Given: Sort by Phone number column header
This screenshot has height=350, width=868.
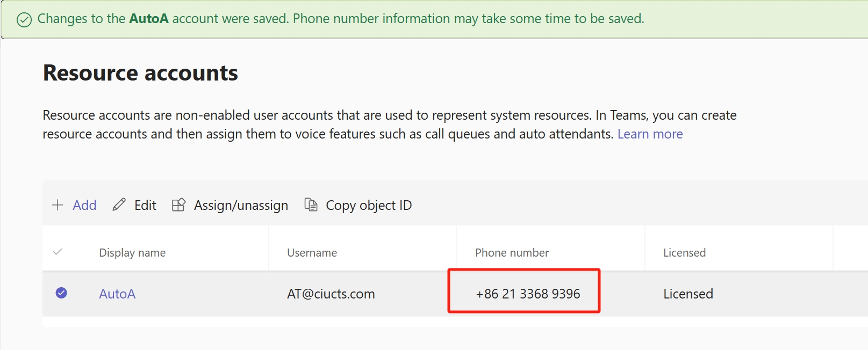Looking at the screenshot, I should tap(512, 253).
